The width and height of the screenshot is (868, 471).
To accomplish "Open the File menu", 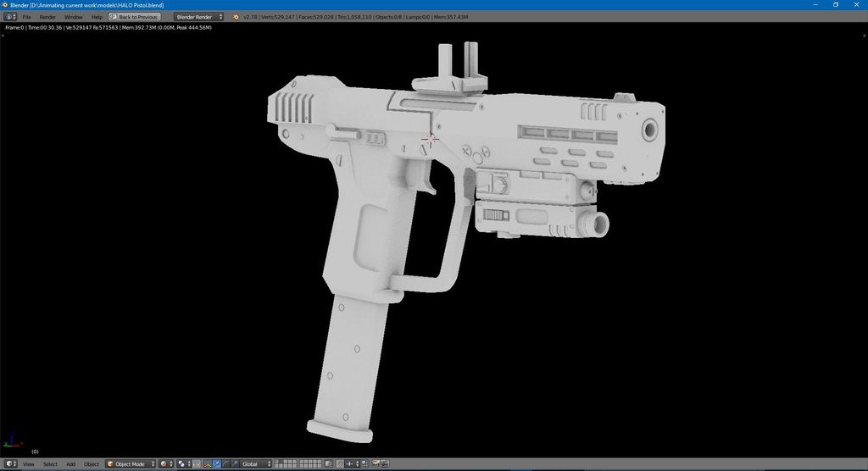I will (26, 17).
